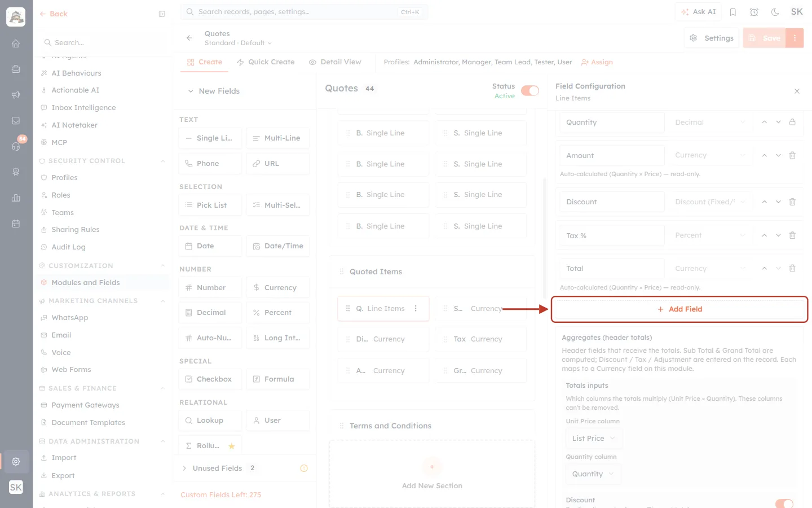Switch to the Detail View tab

[335, 62]
